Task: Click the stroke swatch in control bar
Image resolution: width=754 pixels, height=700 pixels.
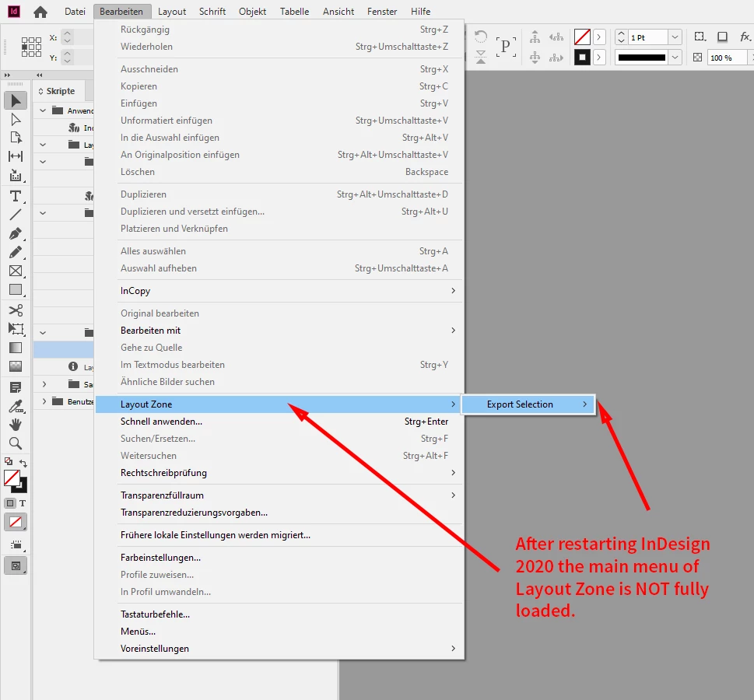Action: (582, 58)
